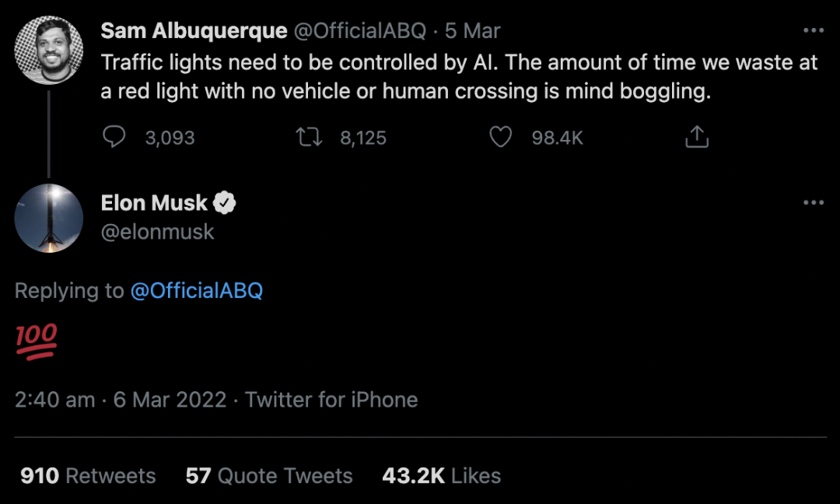Open more options on Elon Musk's tweet
The width and height of the screenshot is (840, 504).
(x=813, y=203)
